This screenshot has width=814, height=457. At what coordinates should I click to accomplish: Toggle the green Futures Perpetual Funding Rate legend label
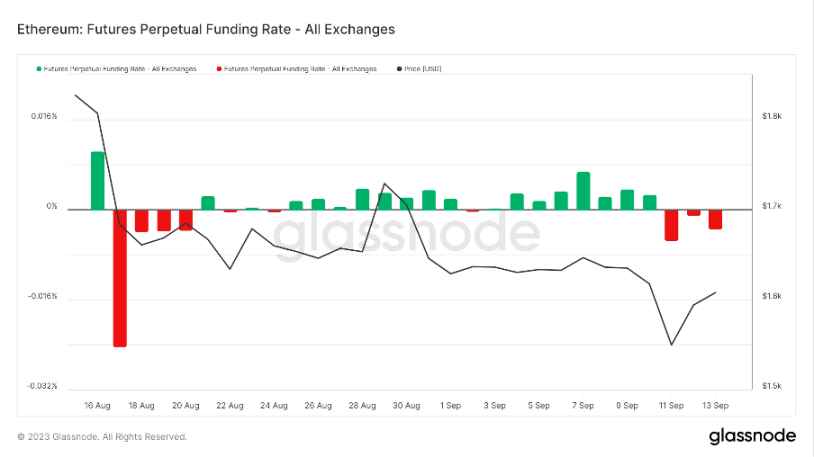pyautogui.click(x=120, y=69)
